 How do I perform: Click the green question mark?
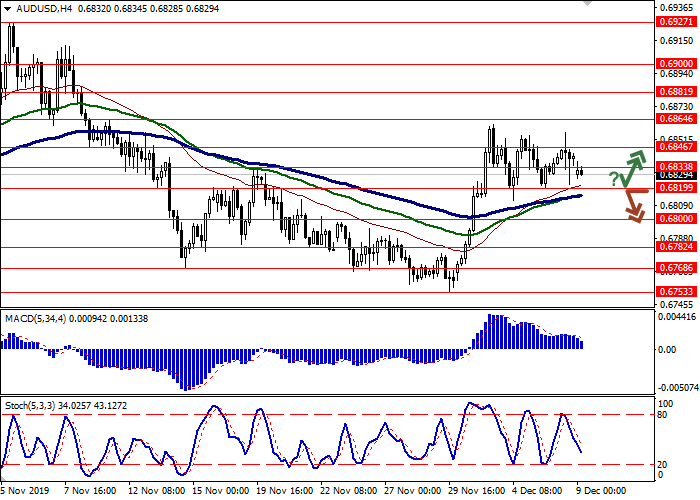coord(613,180)
